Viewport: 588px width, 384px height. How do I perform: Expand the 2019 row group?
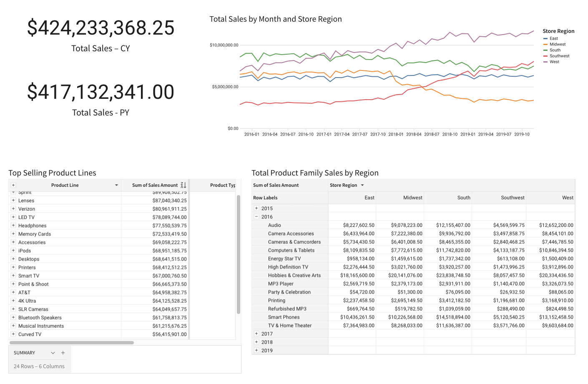pos(256,350)
